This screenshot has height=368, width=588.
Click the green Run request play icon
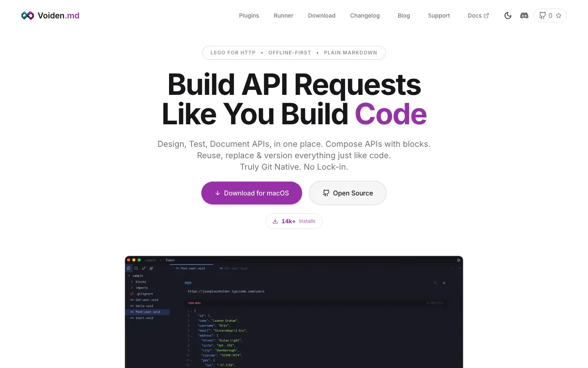(444, 283)
